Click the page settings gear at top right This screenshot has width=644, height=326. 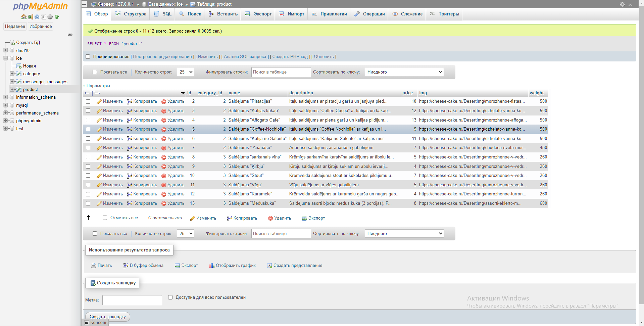point(622,4)
